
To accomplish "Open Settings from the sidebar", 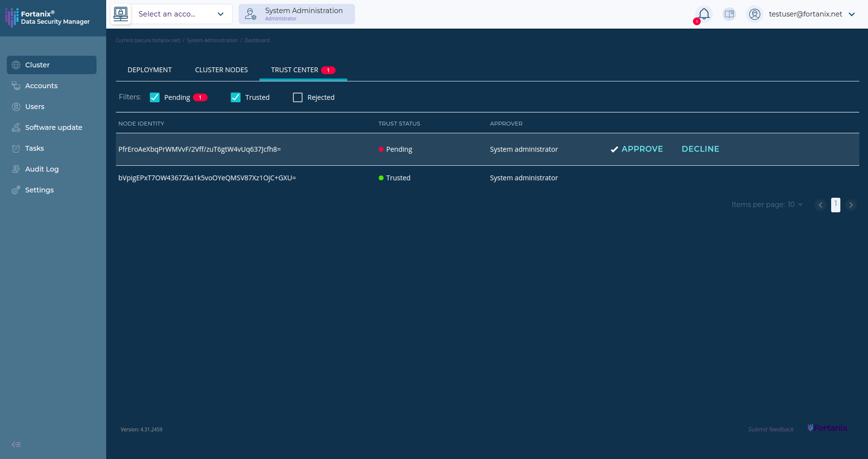I will (39, 190).
